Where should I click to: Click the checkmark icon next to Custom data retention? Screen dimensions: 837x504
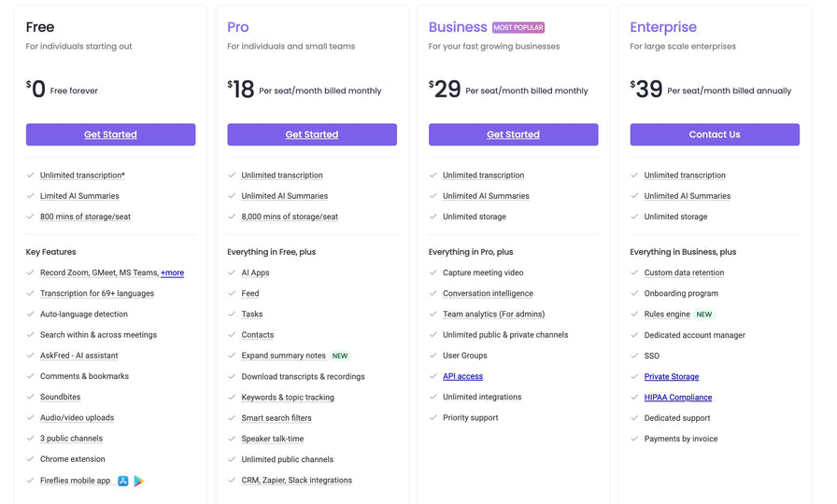(635, 273)
